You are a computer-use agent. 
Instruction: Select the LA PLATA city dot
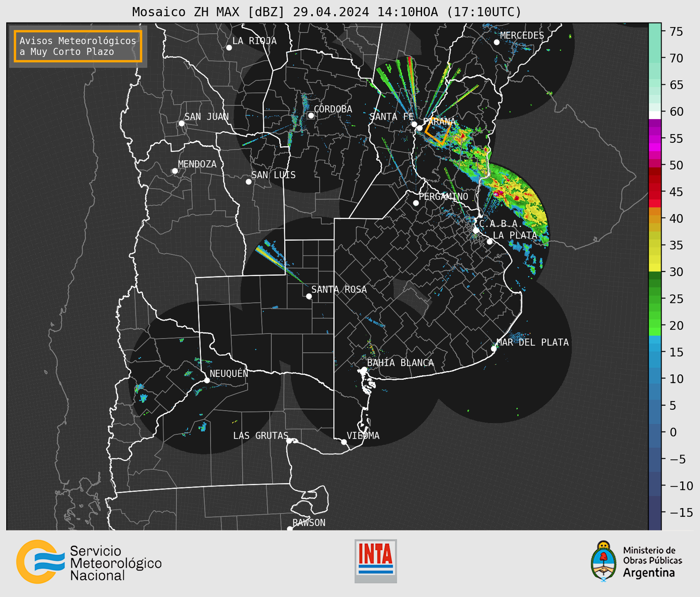(490, 242)
